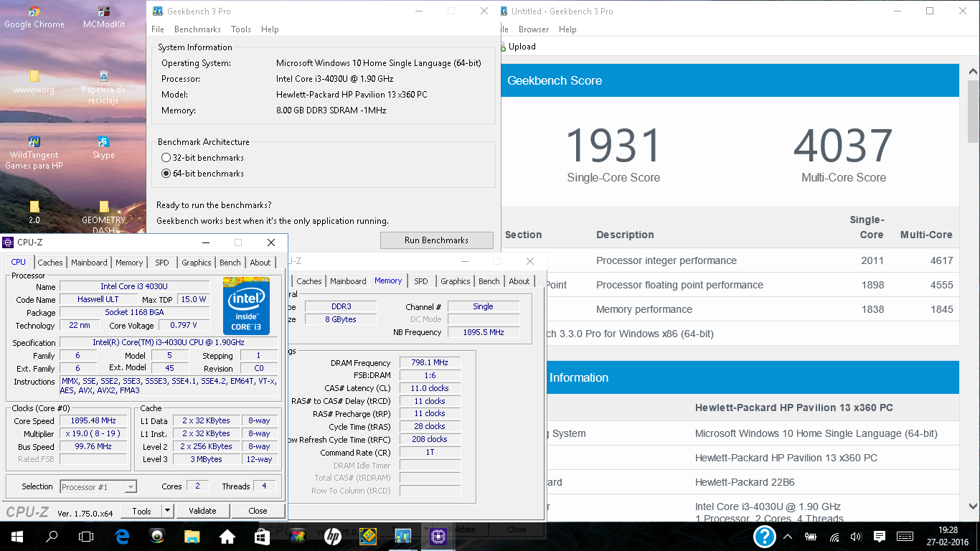This screenshot has width=980, height=551.
Task: Switch to Geekbench taskbar icon
Action: (402, 536)
